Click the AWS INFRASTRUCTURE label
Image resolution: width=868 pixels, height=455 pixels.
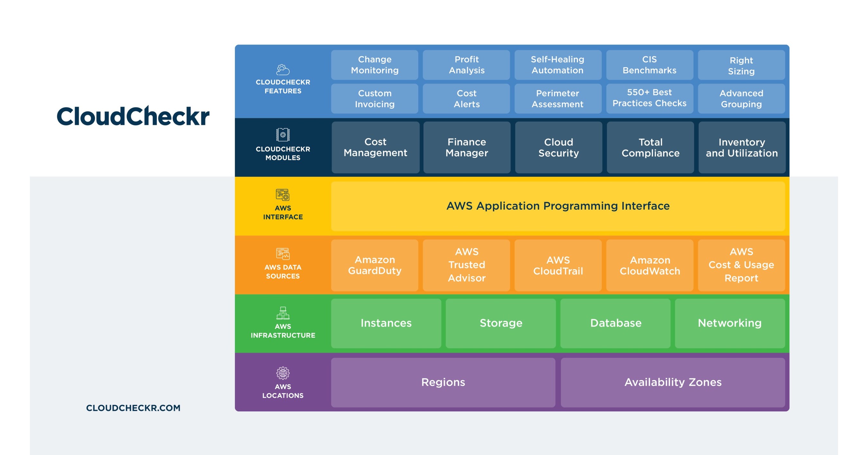(x=283, y=331)
